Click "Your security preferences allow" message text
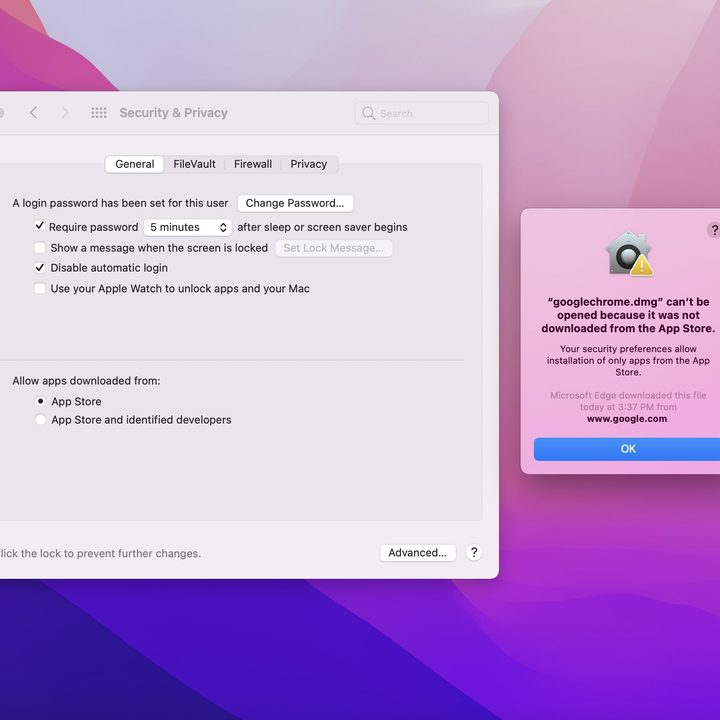The height and width of the screenshot is (720, 720). (x=628, y=360)
